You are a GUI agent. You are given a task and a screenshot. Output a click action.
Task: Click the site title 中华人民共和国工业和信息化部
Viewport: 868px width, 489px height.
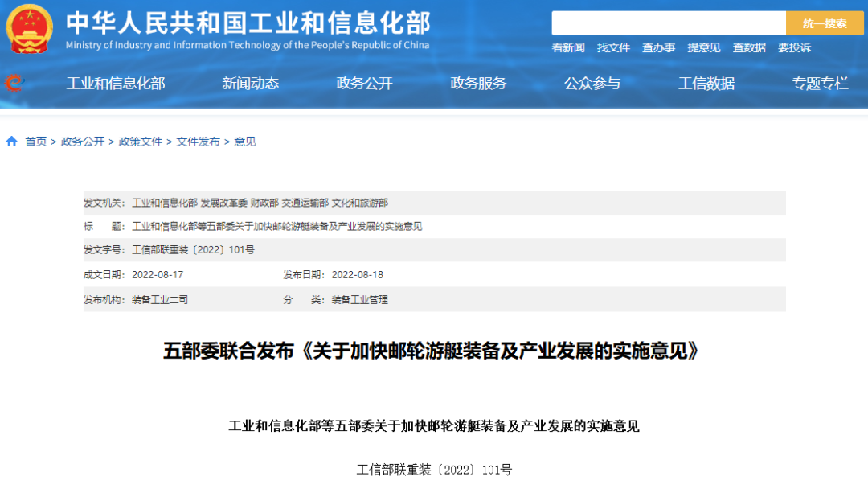click(x=248, y=23)
